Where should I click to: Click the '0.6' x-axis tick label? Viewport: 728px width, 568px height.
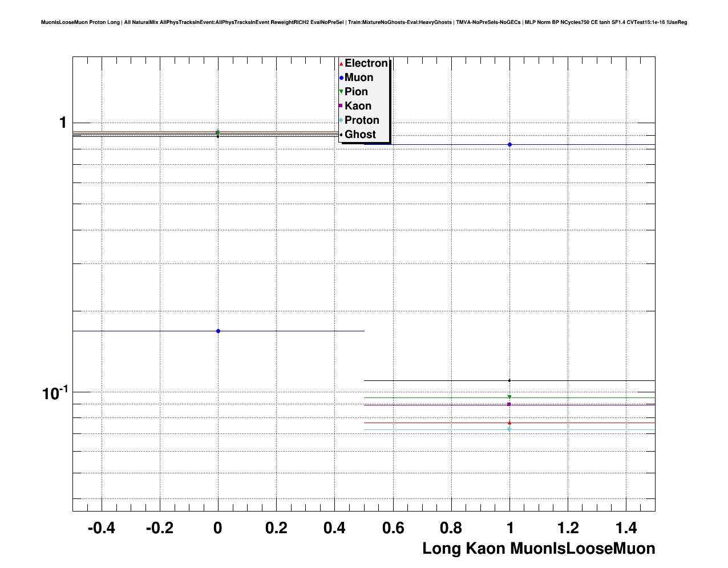pos(393,528)
